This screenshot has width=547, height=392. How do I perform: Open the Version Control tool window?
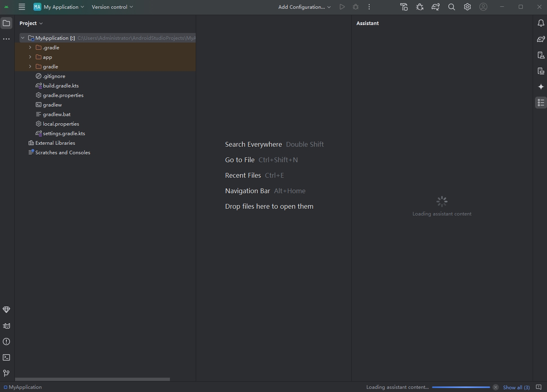6,373
